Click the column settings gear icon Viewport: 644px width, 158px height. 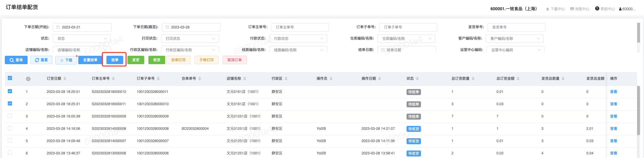[28, 79]
